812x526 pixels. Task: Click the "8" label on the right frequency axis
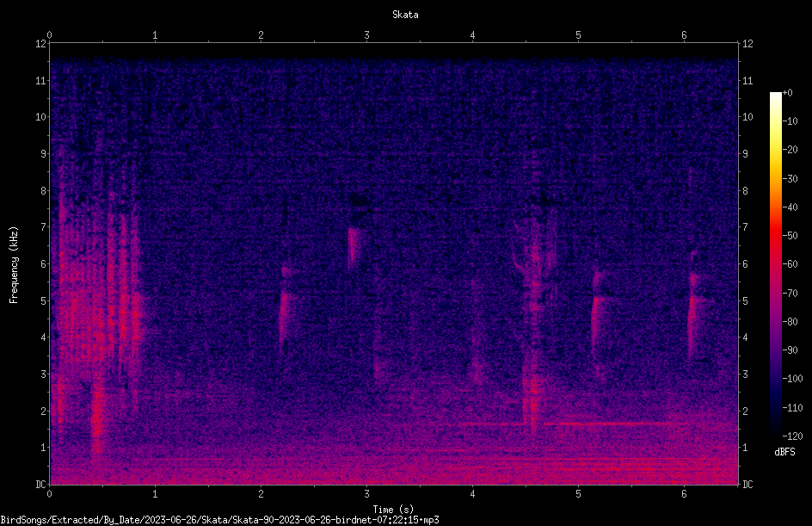point(745,191)
